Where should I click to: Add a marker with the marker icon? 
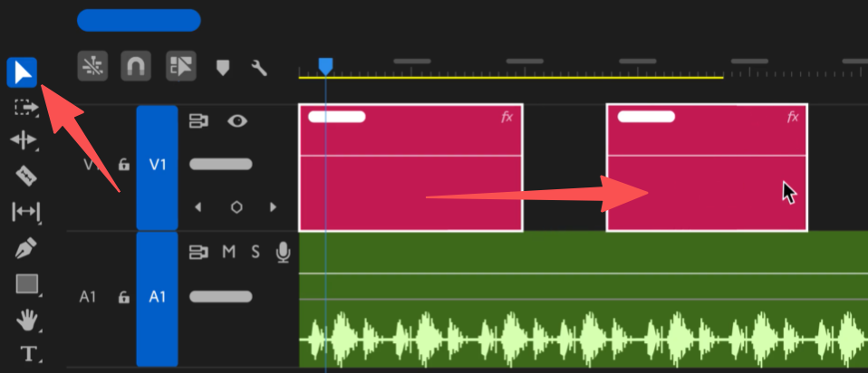pyautogui.click(x=223, y=68)
